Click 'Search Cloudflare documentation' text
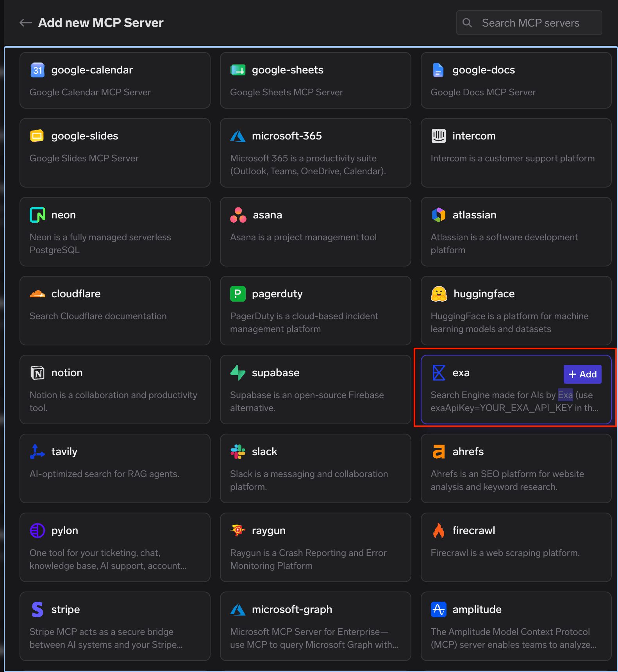 point(98,316)
